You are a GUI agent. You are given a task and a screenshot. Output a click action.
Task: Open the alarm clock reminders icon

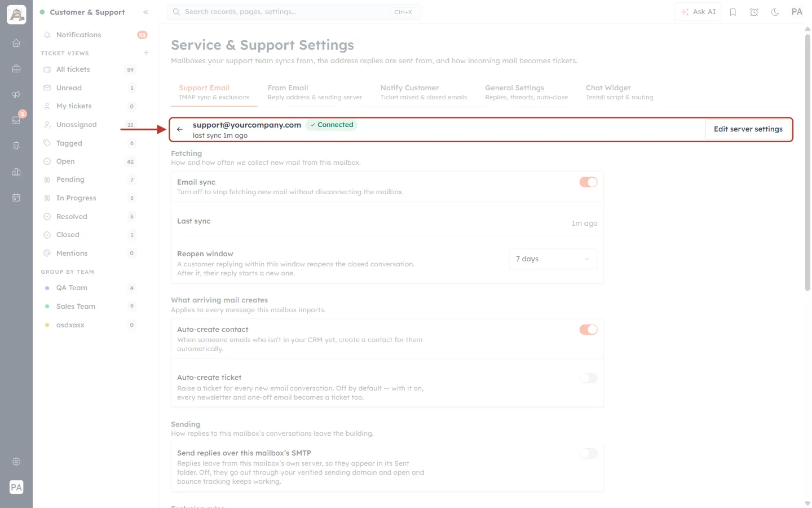point(754,12)
